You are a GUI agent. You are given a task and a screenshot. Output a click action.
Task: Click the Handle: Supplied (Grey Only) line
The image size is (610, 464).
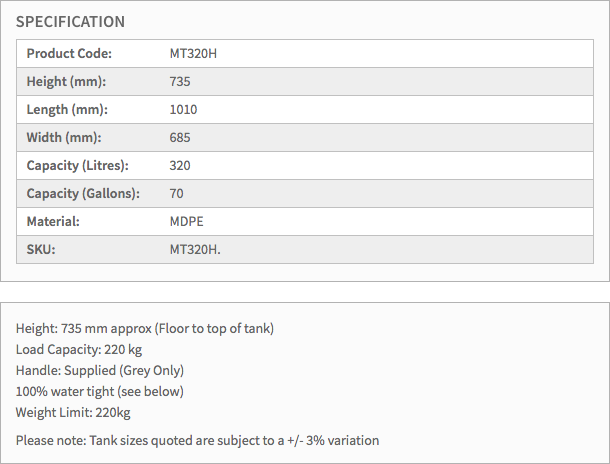pyautogui.click(x=100, y=370)
